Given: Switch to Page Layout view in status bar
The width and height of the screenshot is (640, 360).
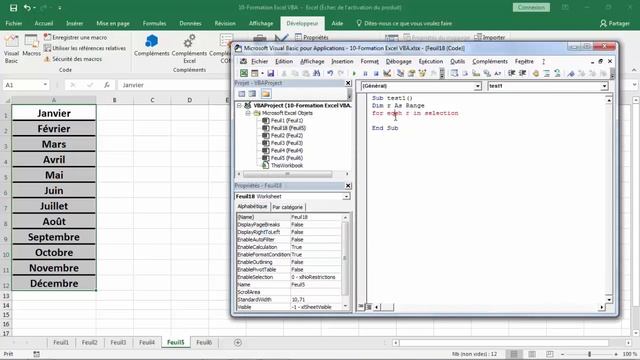Looking at the screenshot, I should [x=532, y=354].
